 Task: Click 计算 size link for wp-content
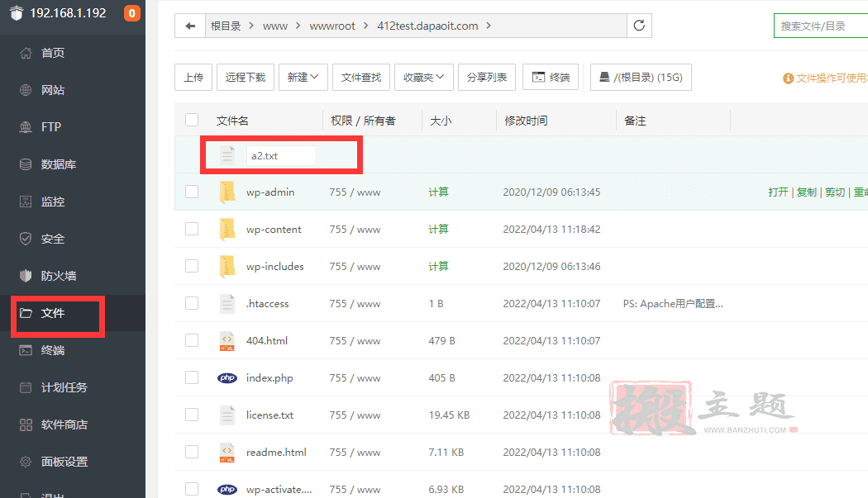click(x=438, y=229)
